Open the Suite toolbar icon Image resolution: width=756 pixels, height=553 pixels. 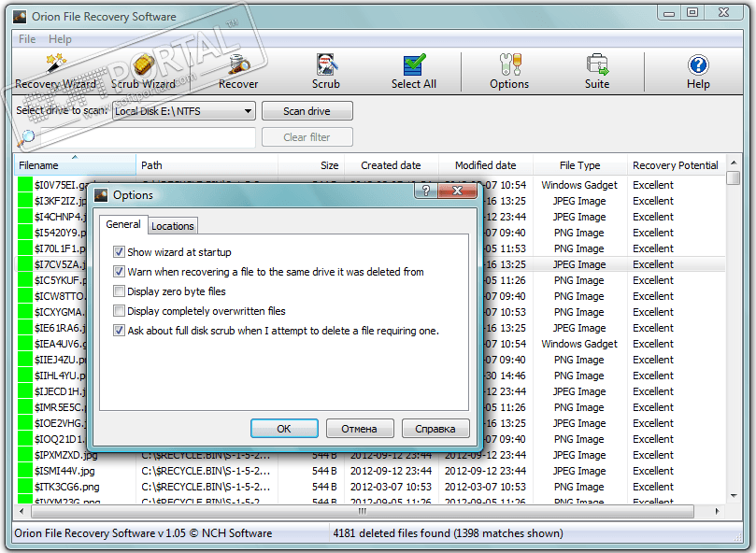tap(597, 71)
